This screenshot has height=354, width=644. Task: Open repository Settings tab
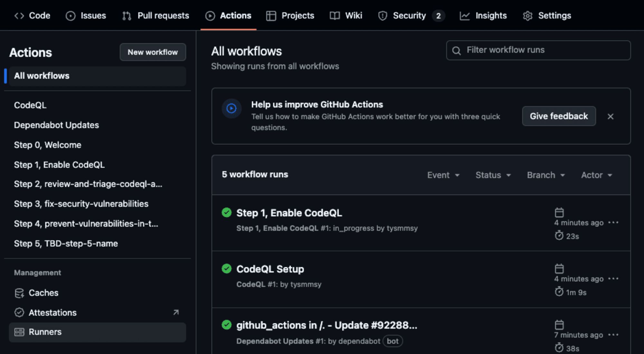547,15
